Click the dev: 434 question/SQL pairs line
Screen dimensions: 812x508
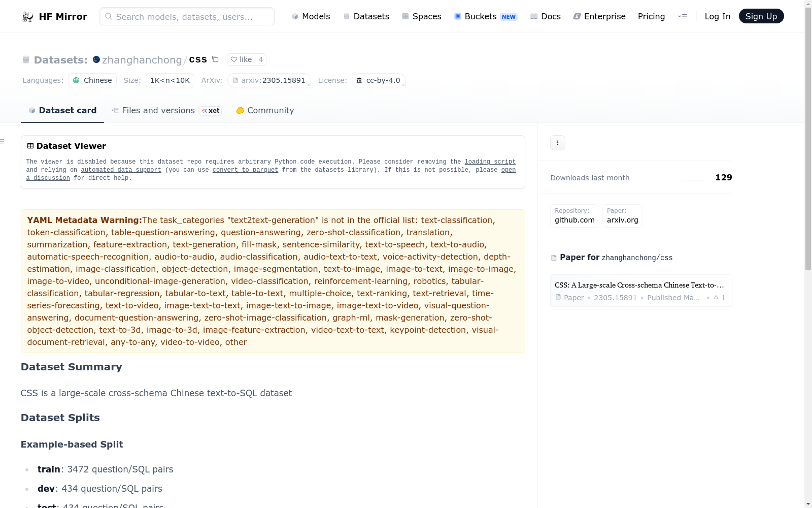(x=100, y=489)
